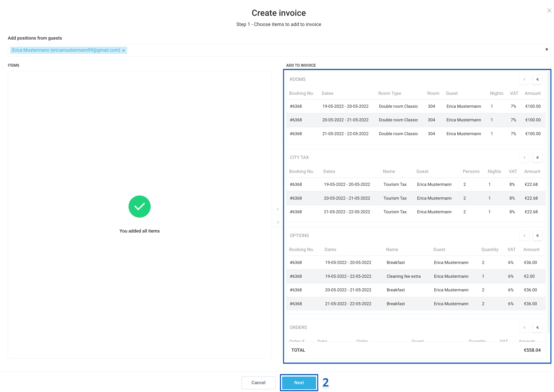Click the move-left arrow between panels
The height and width of the screenshot is (392, 554).
[x=278, y=222]
